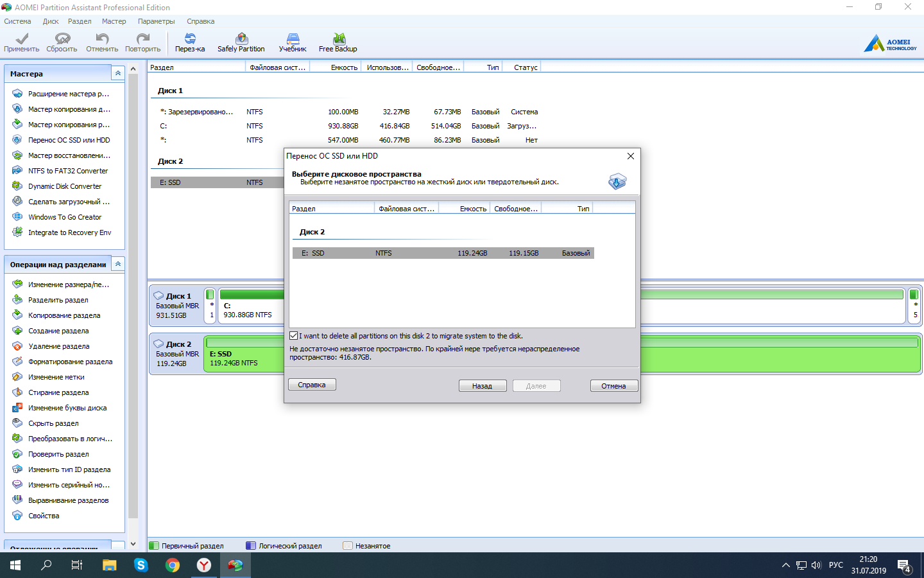Screen dimensions: 924x578
Task: Open the Справка menu
Action: pos(200,21)
